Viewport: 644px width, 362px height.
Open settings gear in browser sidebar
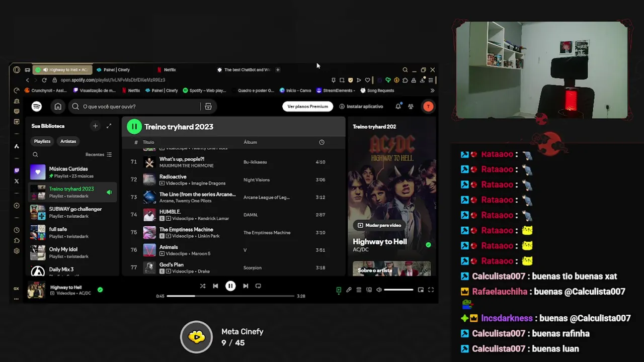tap(17, 251)
